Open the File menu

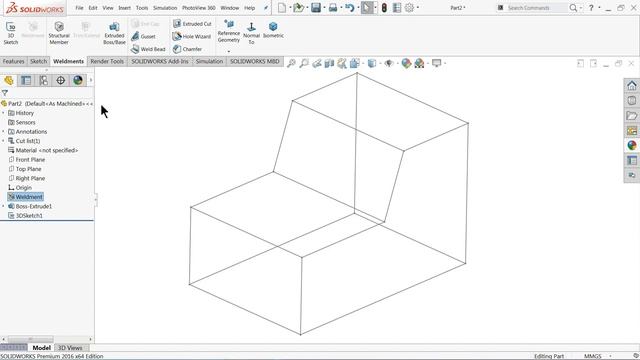(x=79, y=8)
